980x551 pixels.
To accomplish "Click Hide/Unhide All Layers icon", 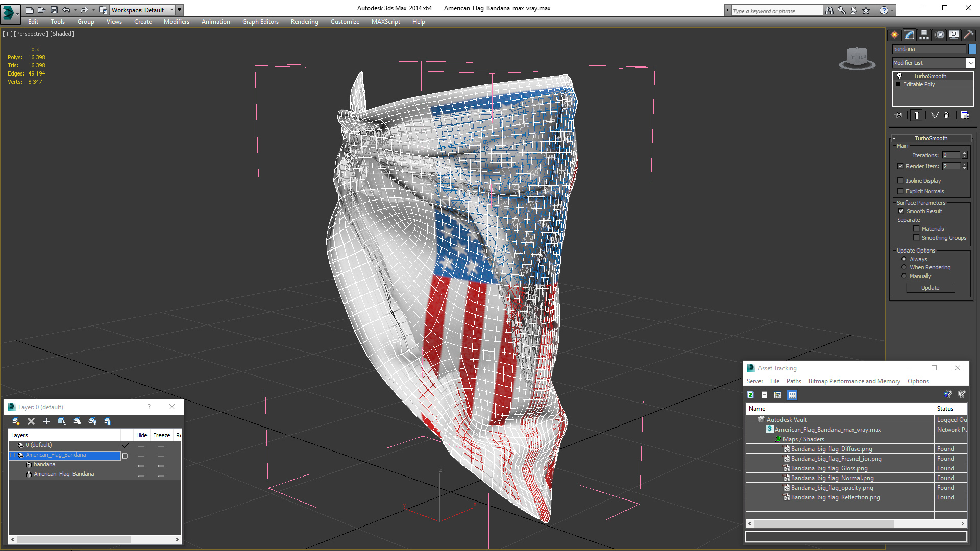I will coord(92,421).
